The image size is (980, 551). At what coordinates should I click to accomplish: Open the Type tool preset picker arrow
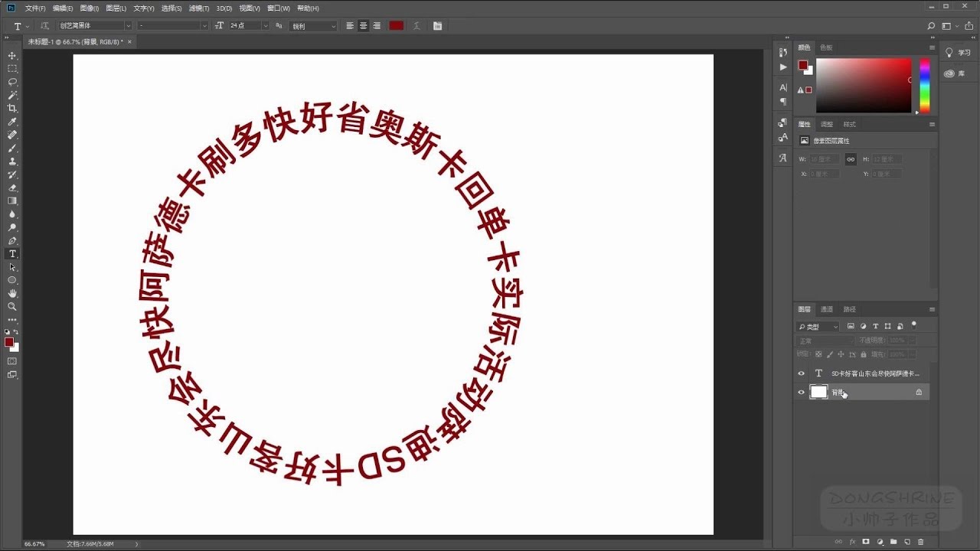tap(28, 26)
